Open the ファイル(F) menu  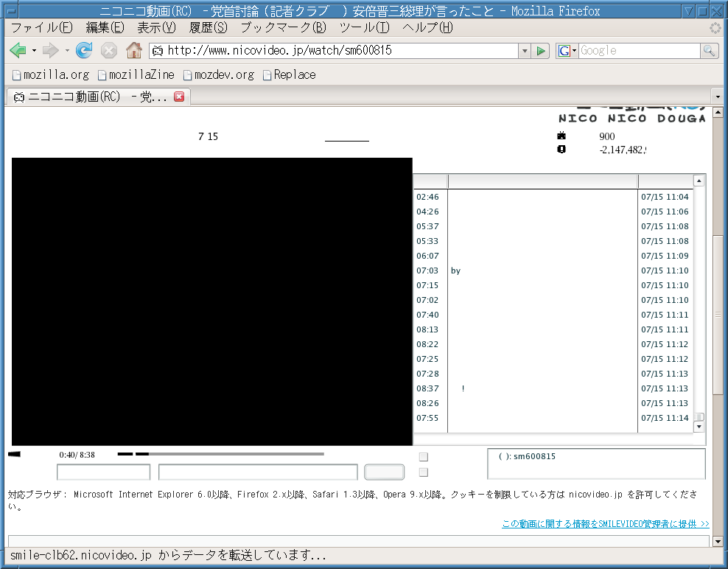pyautogui.click(x=41, y=28)
